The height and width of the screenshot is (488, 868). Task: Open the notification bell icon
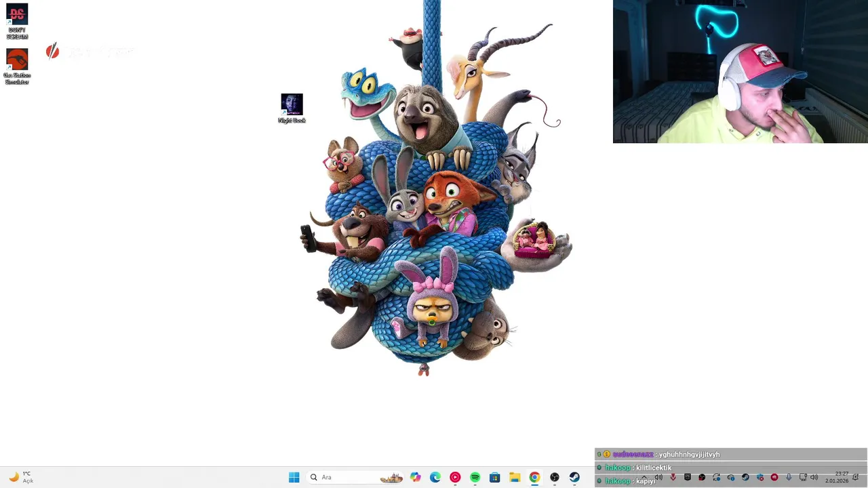click(x=856, y=477)
